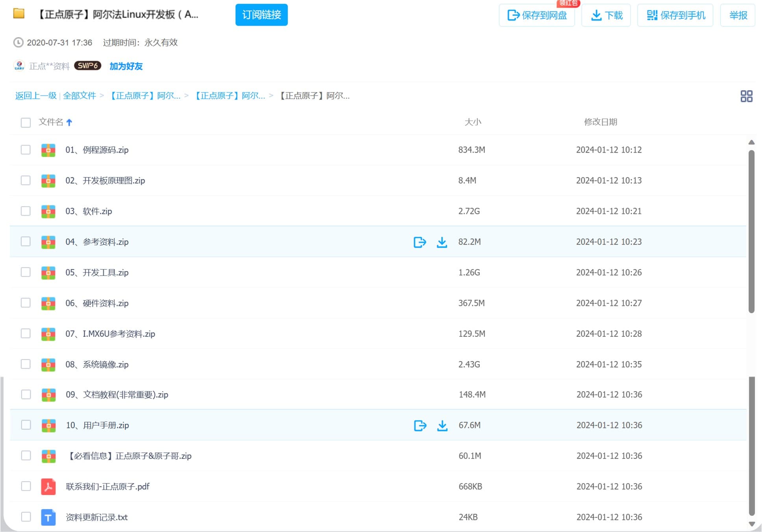Open the 资料更新记录.txt file icon

point(48,517)
